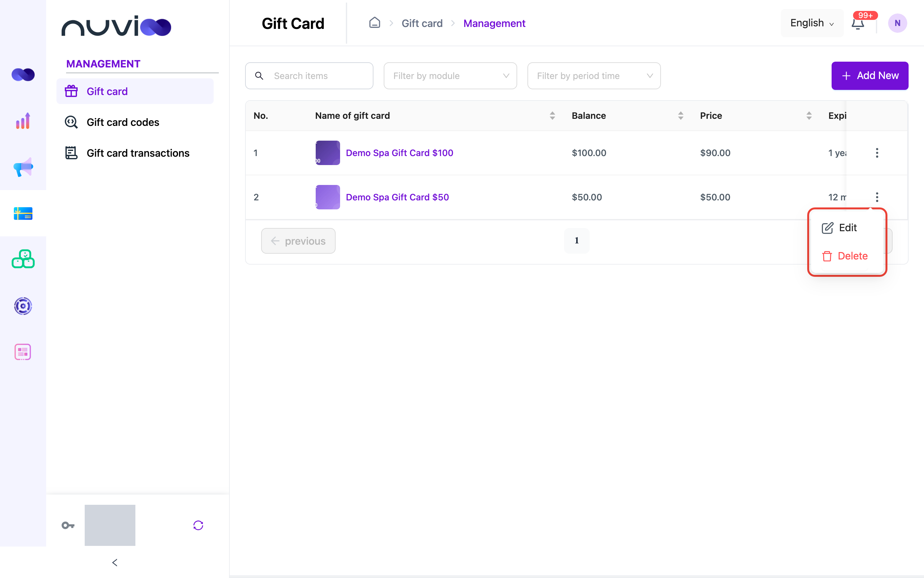Open the user avatar N menu
924x578 pixels.
point(897,23)
